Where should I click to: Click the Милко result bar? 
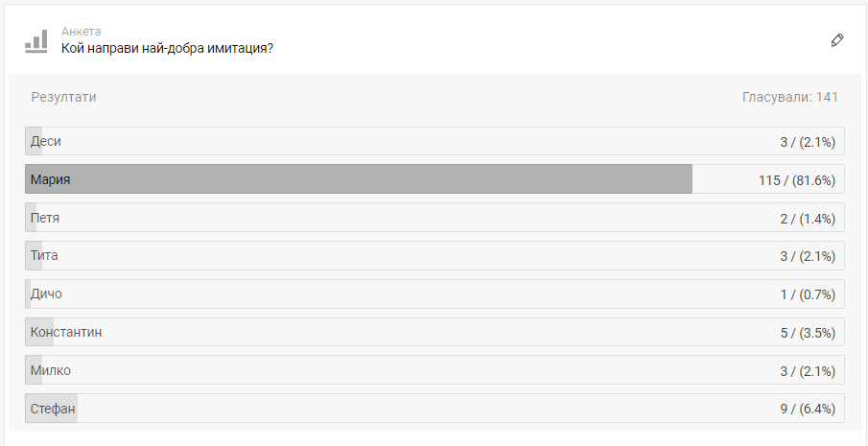tap(434, 370)
